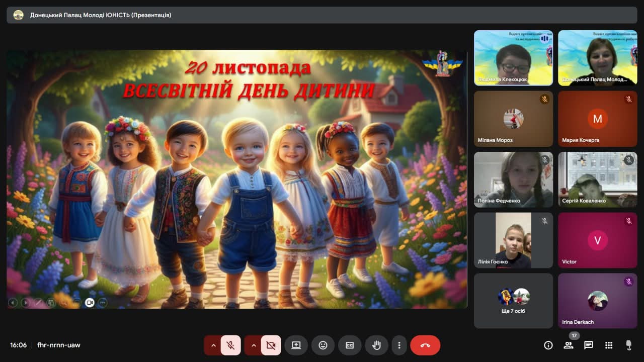
Task: Open the slide pen drawing tool
Action: pos(38,303)
